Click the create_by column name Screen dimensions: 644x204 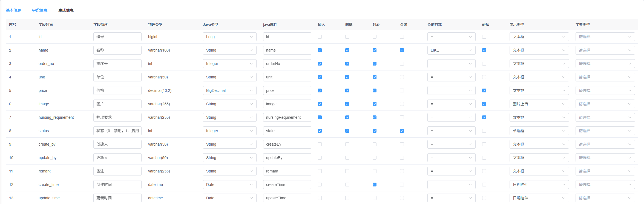[47, 144]
